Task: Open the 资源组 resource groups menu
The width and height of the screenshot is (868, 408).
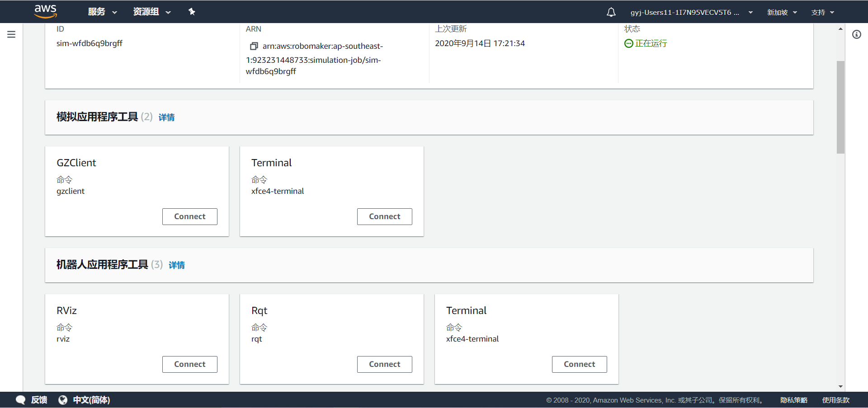Action: coord(152,12)
